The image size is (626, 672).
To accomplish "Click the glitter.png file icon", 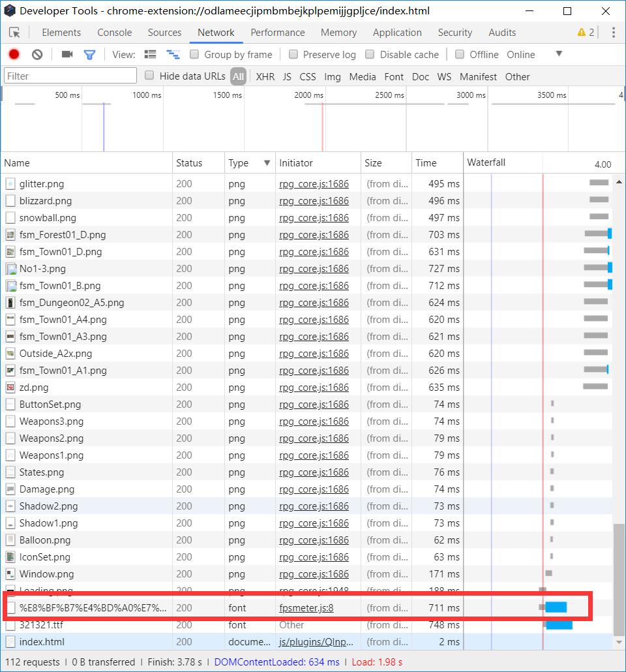I will point(10,184).
